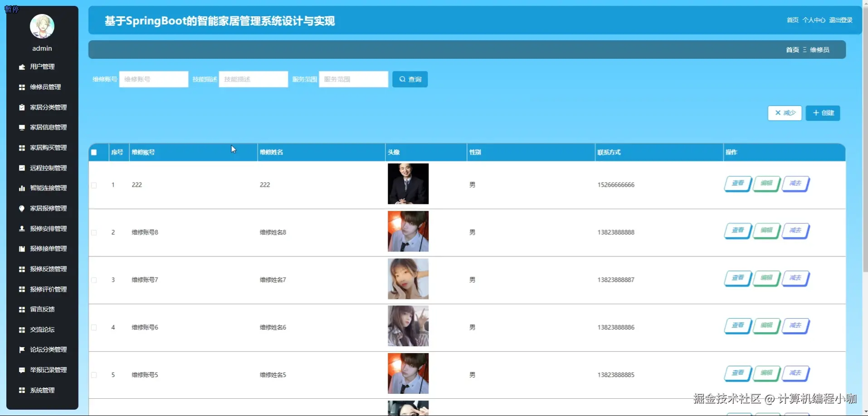Click 减去 in the 维修账号7 row

click(x=795, y=278)
